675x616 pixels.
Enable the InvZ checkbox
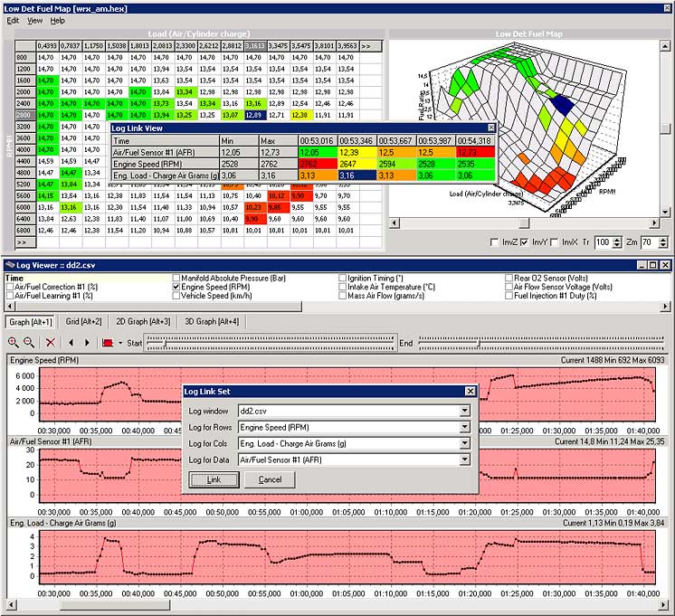[x=493, y=242]
